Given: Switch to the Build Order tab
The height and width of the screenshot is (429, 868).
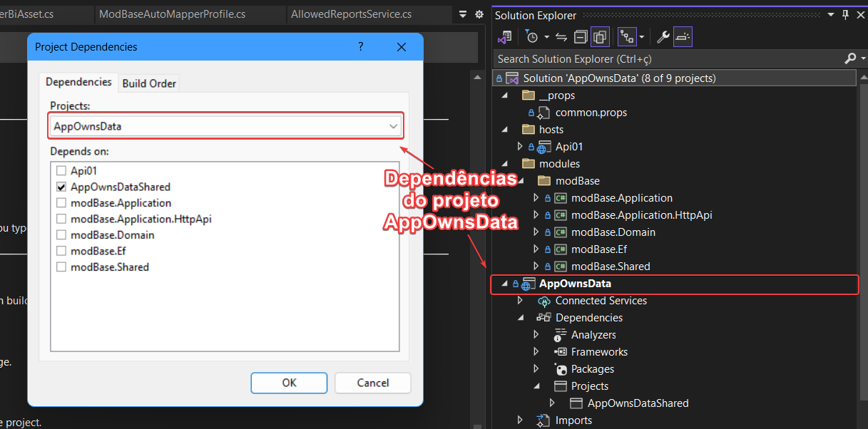Looking at the screenshot, I should pyautogui.click(x=148, y=83).
